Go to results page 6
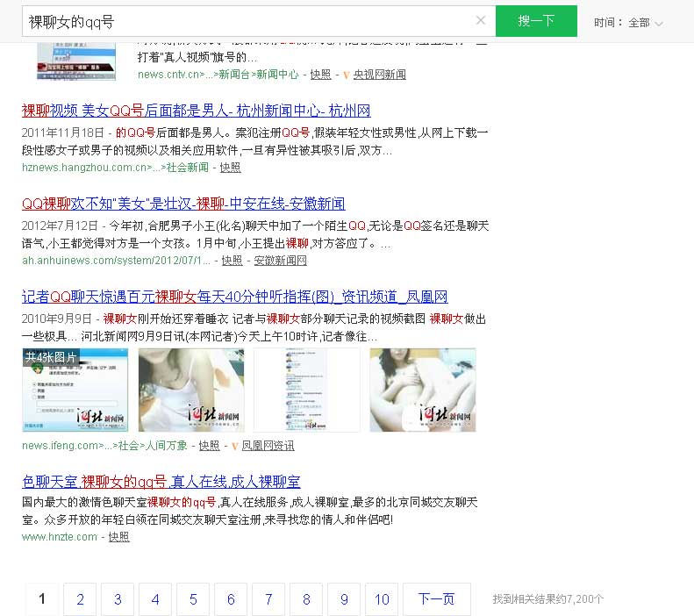This screenshot has width=694, height=616. (x=231, y=599)
